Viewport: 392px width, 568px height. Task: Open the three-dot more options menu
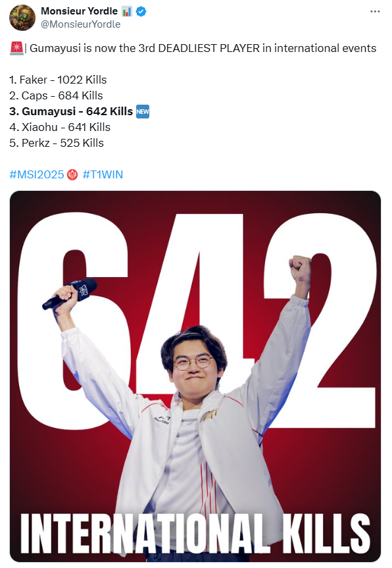(375, 12)
